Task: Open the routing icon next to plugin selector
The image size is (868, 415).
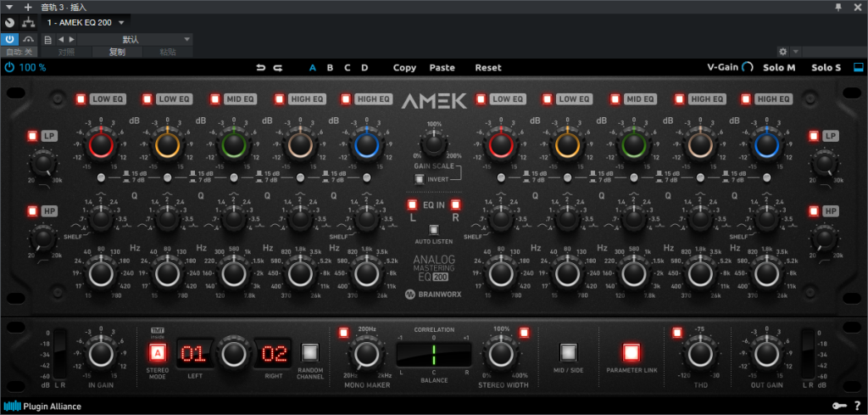Action: pos(28,23)
